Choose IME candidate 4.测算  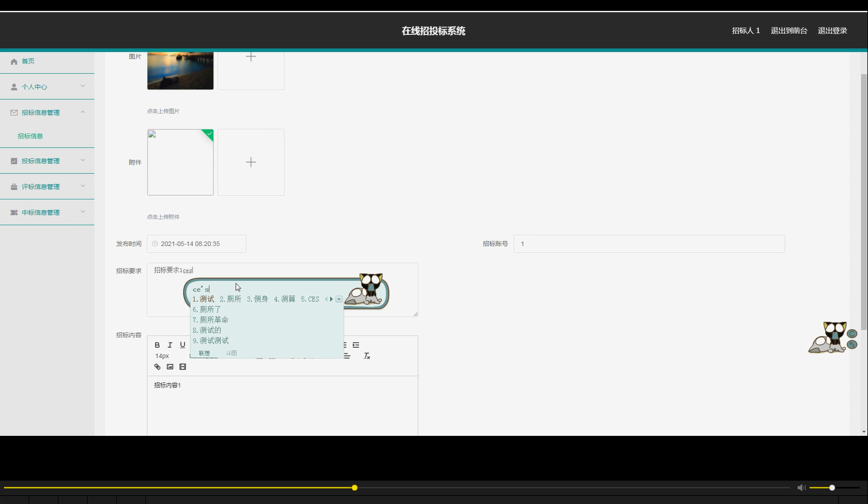click(x=285, y=299)
